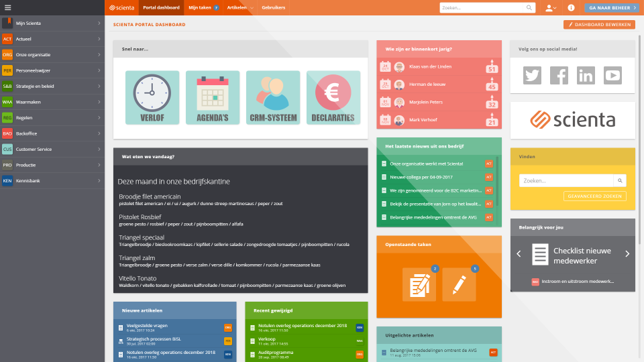This screenshot has height=362, width=644.
Task: Select Personeelswijzer in sidebar
Action: (x=52, y=70)
